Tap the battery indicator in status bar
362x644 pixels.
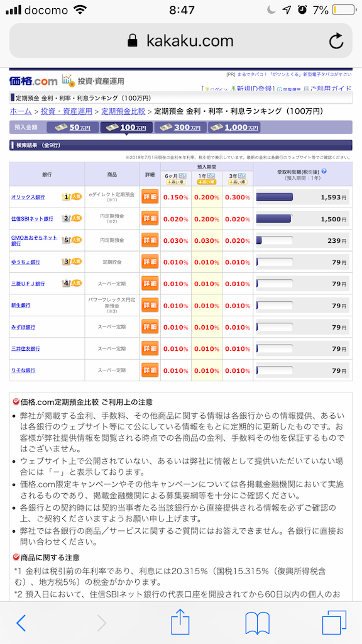click(344, 10)
